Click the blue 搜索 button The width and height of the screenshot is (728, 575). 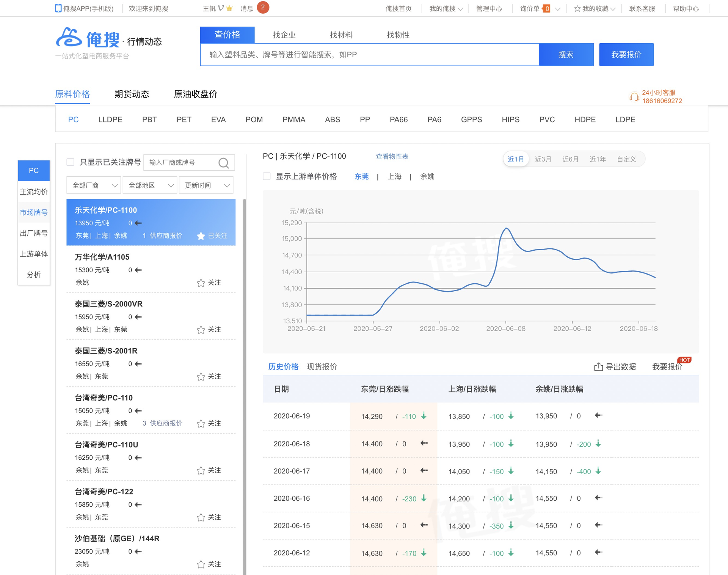(x=565, y=55)
